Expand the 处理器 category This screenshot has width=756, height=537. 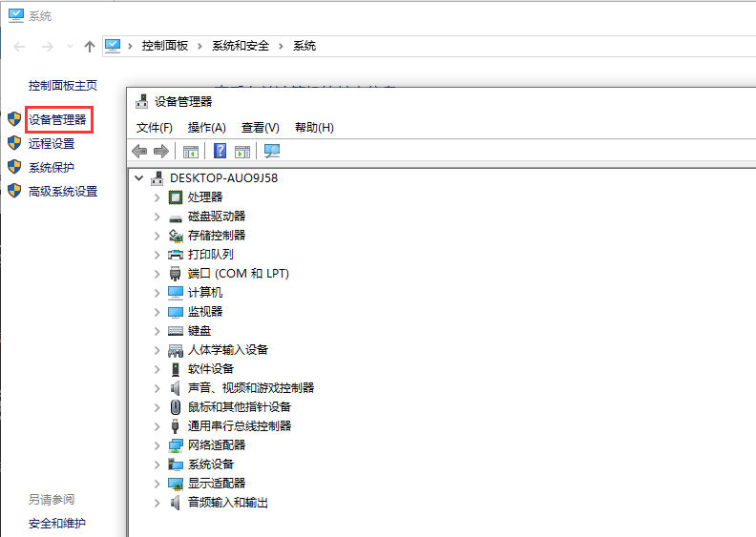(157, 197)
